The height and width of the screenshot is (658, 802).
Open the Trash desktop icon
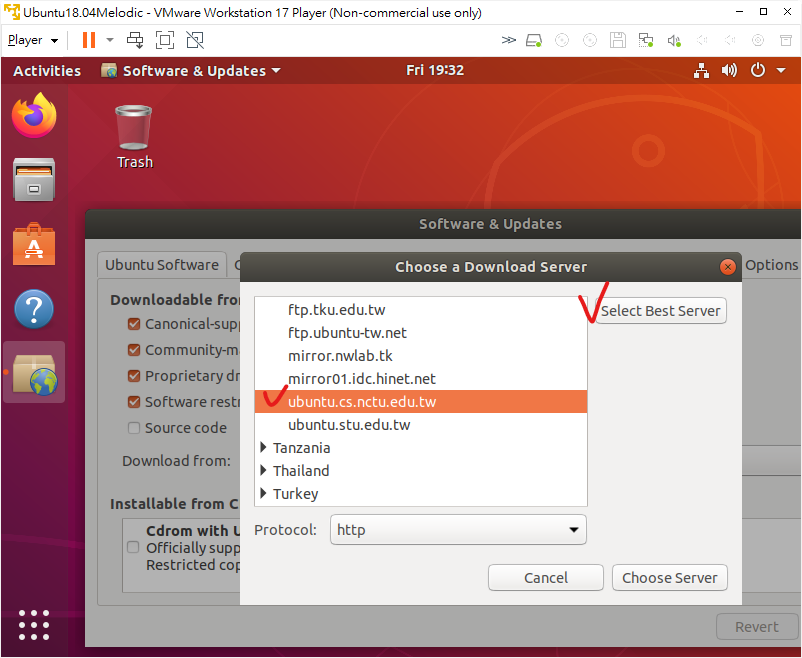click(134, 137)
